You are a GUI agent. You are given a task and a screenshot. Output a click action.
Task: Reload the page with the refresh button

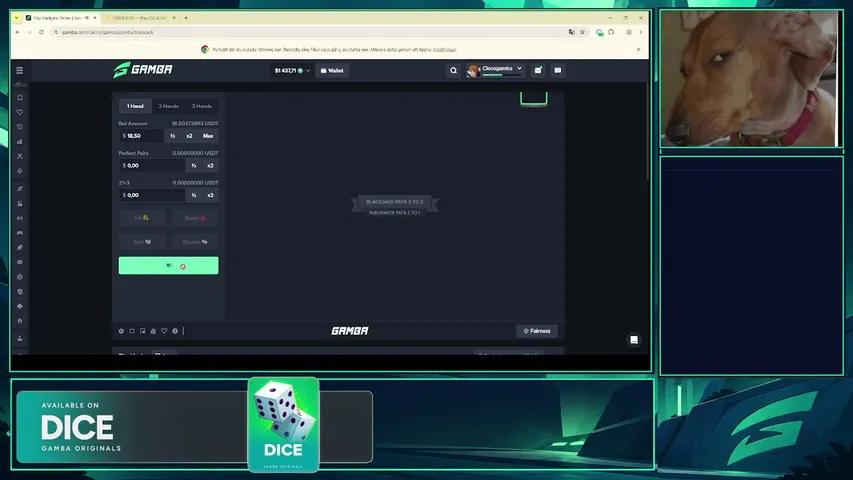point(41,32)
